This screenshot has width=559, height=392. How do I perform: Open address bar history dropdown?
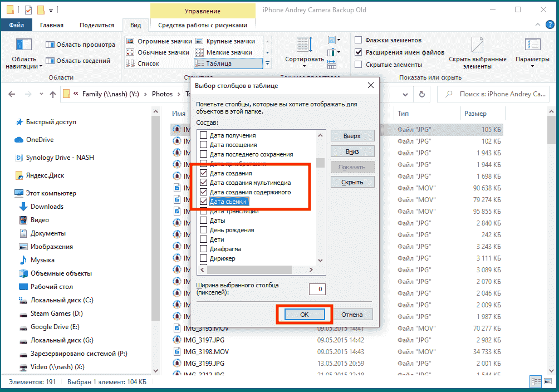click(x=405, y=94)
